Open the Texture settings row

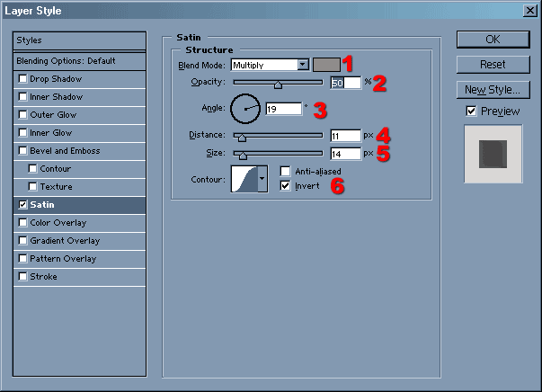tap(79, 187)
